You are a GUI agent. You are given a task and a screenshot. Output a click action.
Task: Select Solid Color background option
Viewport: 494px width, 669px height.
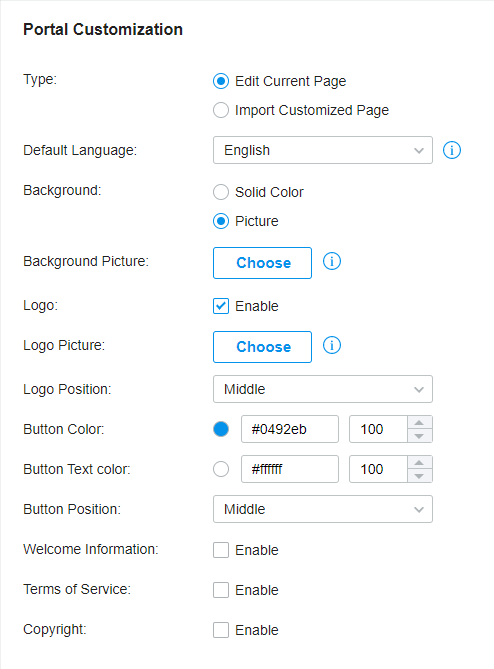click(221, 192)
